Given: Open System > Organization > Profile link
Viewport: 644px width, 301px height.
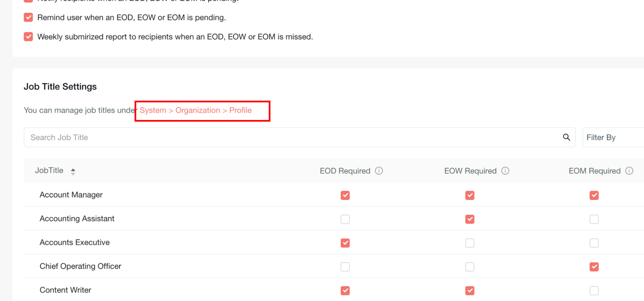Looking at the screenshot, I should point(195,110).
